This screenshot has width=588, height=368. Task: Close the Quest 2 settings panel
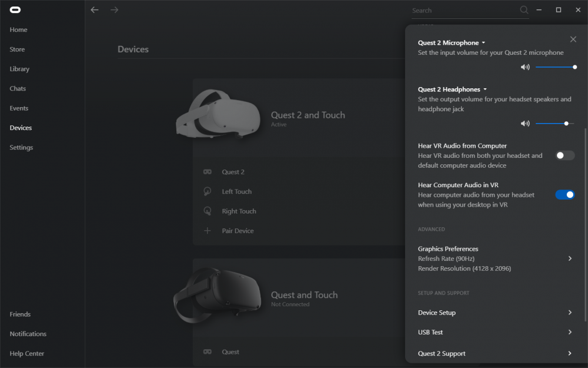pyautogui.click(x=573, y=39)
